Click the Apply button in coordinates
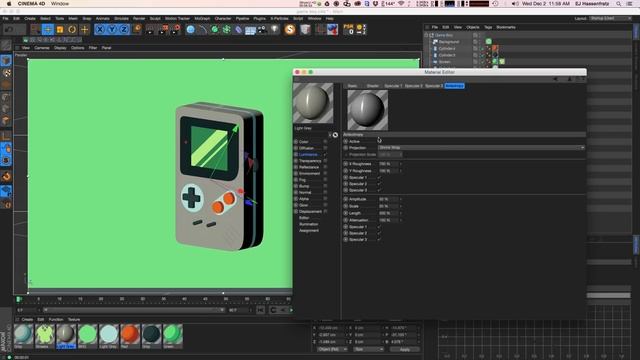The height and width of the screenshot is (360, 640). tap(404, 349)
